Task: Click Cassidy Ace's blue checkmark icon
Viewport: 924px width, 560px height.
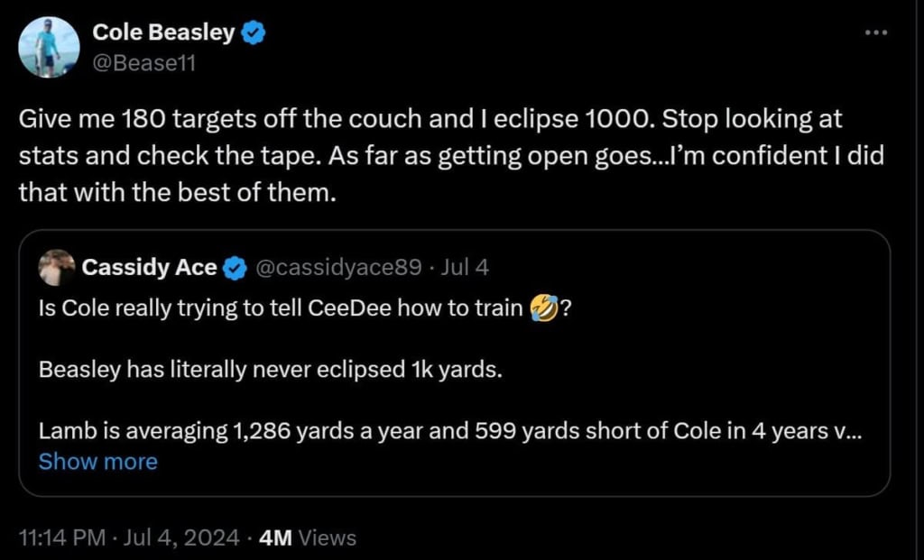Action: coord(236,268)
